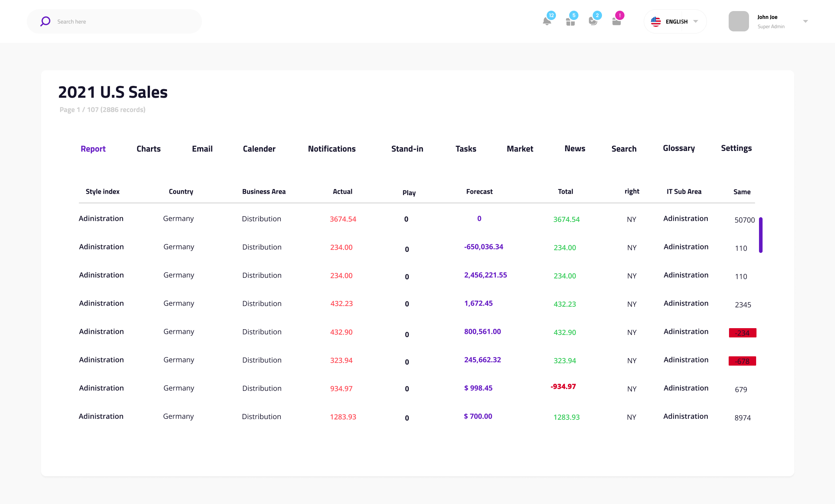The width and height of the screenshot is (835, 504).
Task: Select the Glossary tab
Action: (x=679, y=148)
